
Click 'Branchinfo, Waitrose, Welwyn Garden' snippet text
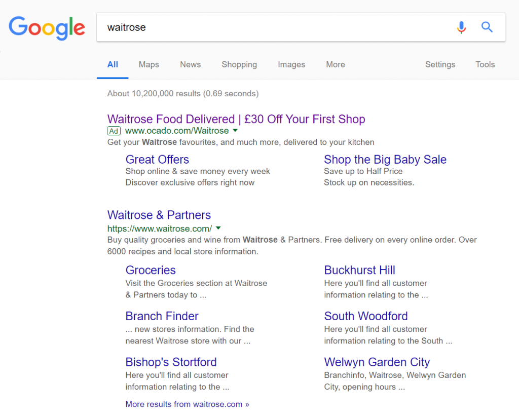pos(395,375)
